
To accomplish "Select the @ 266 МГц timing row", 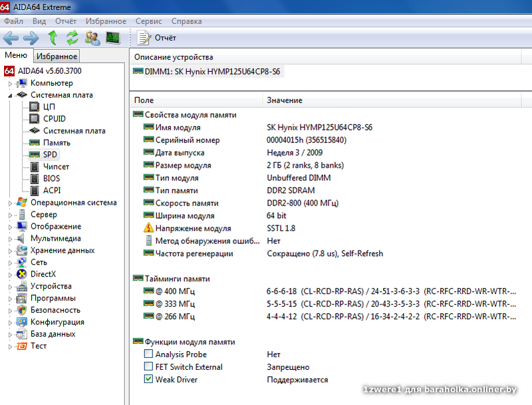I will tap(330, 317).
